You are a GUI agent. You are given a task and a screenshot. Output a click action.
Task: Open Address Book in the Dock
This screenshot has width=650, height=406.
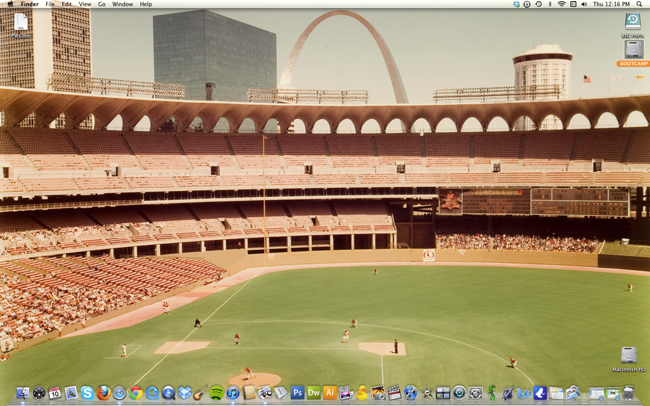[x=249, y=392]
